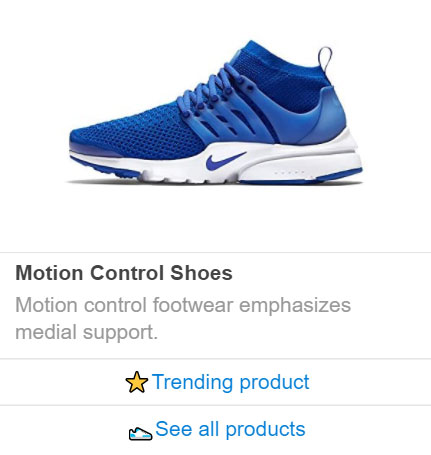The width and height of the screenshot is (431, 455).
Task: Open the See all products link
Action: click(217, 429)
